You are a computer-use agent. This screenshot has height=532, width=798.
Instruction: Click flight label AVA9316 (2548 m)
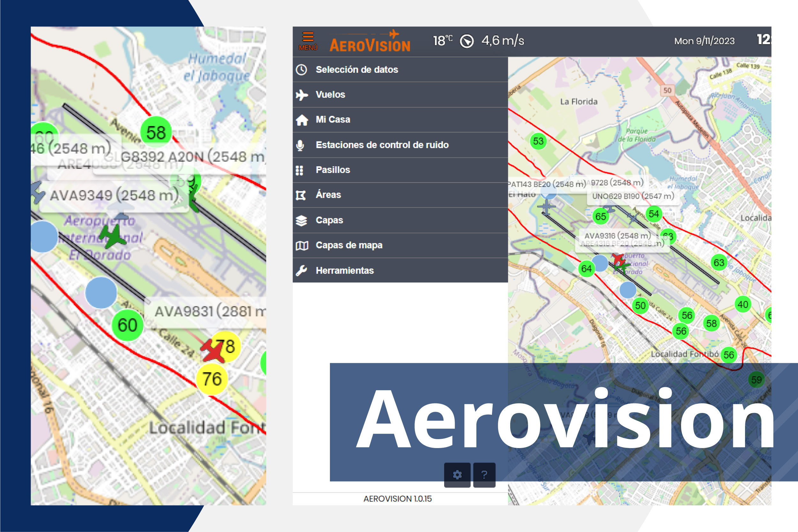pyautogui.click(x=617, y=236)
